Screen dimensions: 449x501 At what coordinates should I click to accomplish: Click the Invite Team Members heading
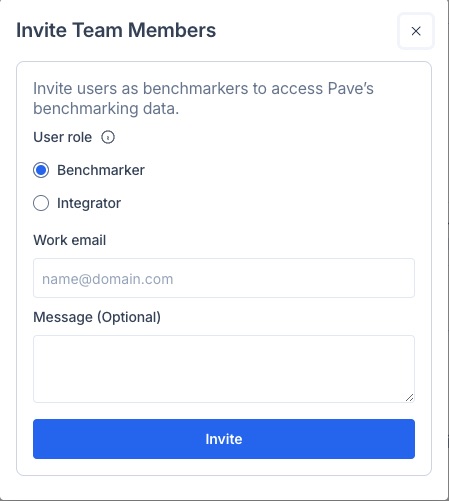116,30
